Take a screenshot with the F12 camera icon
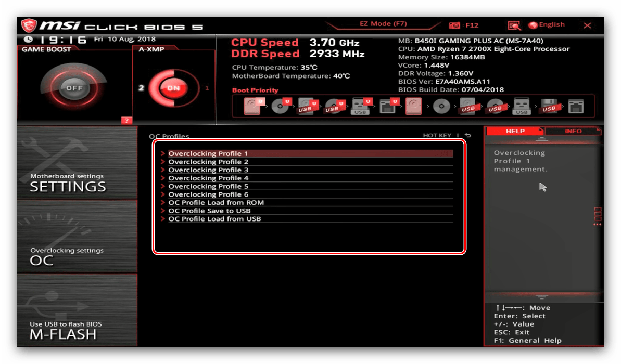 [x=454, y=25]
